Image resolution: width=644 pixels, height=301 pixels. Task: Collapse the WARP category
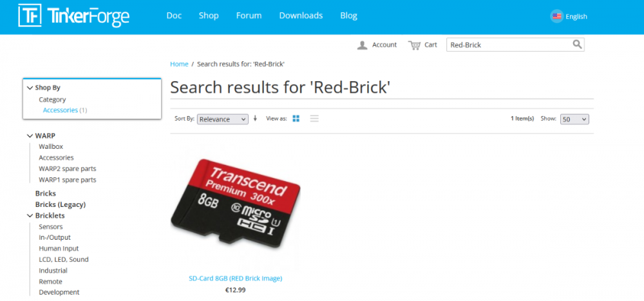click(30, 136)
